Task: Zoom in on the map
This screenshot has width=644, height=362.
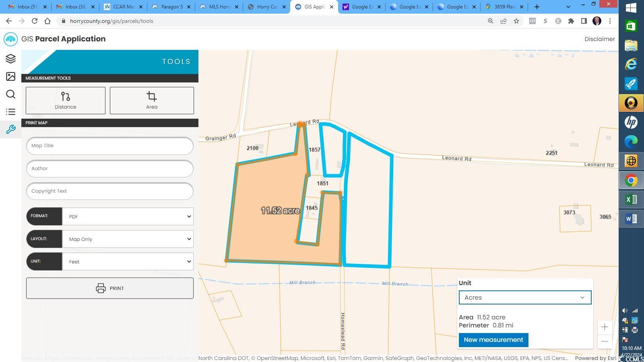Action: (x=605, y=327)
